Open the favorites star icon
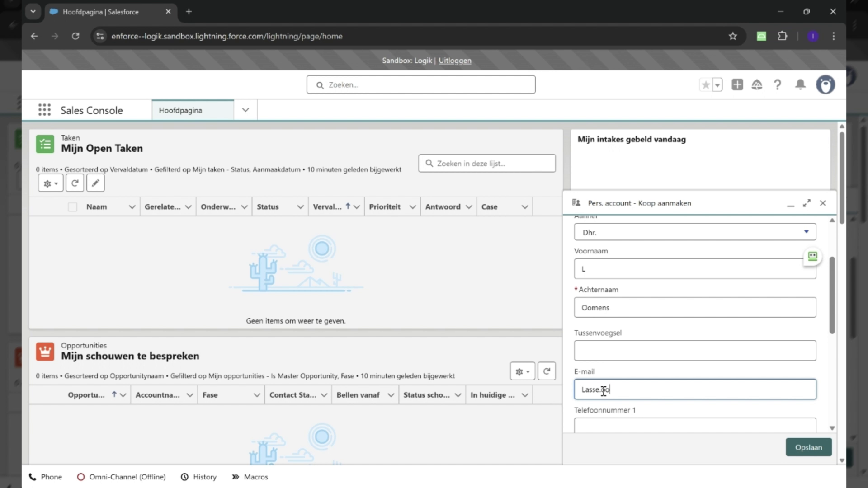 click(x=706, y=84)
